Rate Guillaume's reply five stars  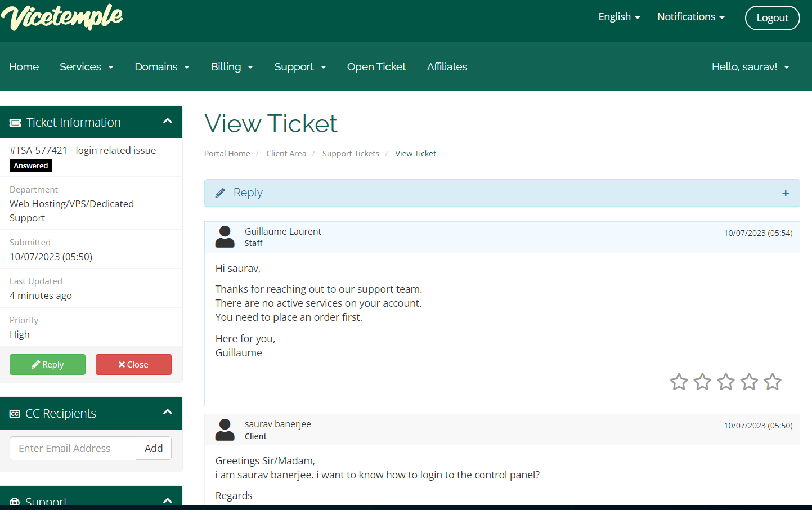pyautogui.click(x=772, y=382)
